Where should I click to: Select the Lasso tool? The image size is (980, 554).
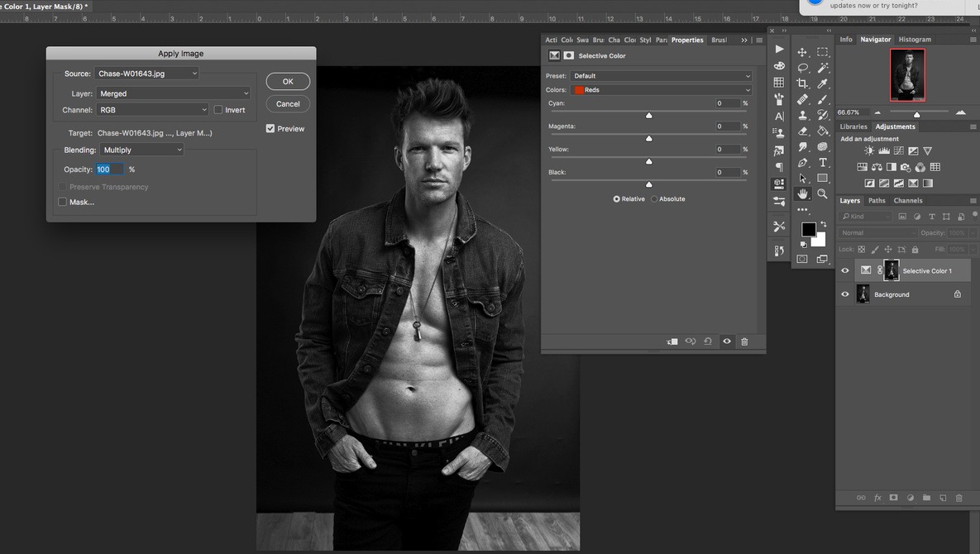(x=801, y=68)
